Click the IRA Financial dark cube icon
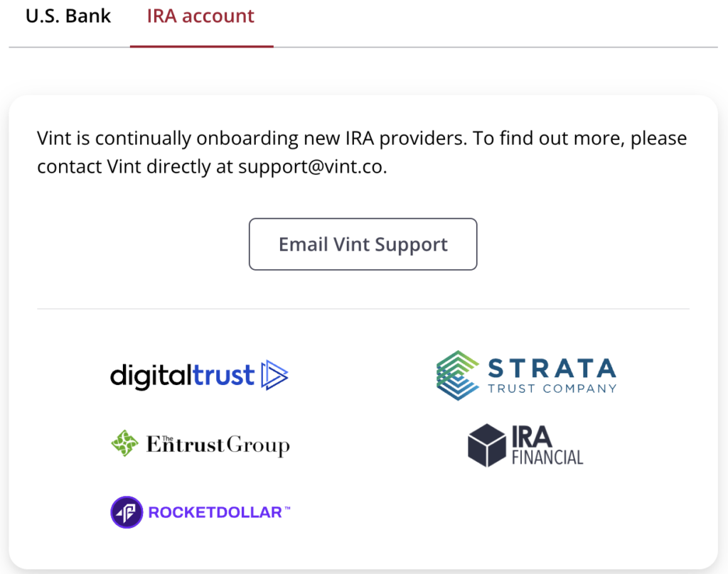This screenshot has width=728, height=574. [x=486, y=445]
